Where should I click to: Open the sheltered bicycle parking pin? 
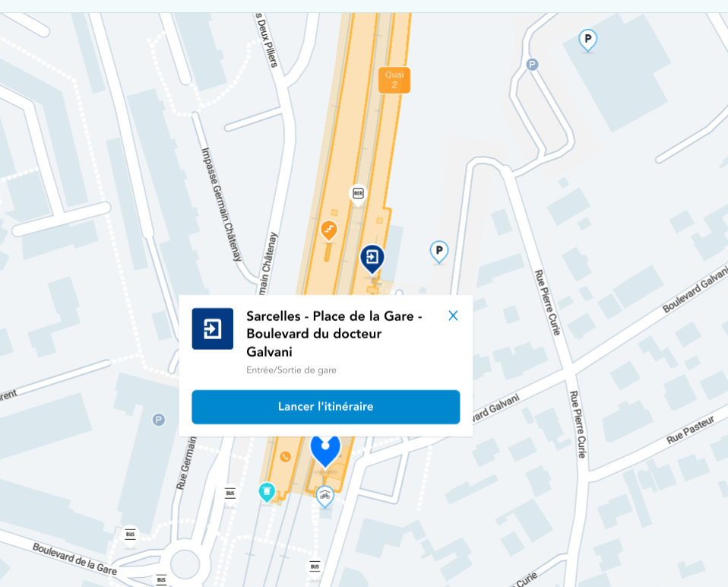tap(324, 497)
